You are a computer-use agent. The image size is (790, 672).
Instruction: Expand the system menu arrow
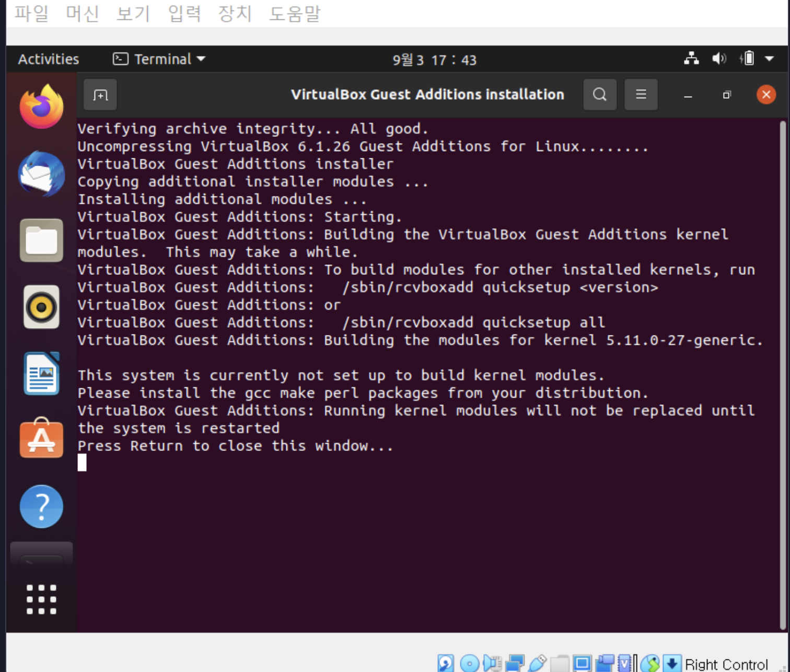point(769,59)
